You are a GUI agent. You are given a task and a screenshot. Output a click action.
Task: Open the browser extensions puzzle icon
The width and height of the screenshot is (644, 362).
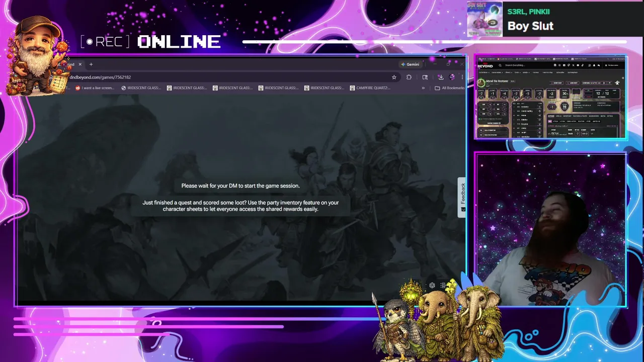coord(409,77)
